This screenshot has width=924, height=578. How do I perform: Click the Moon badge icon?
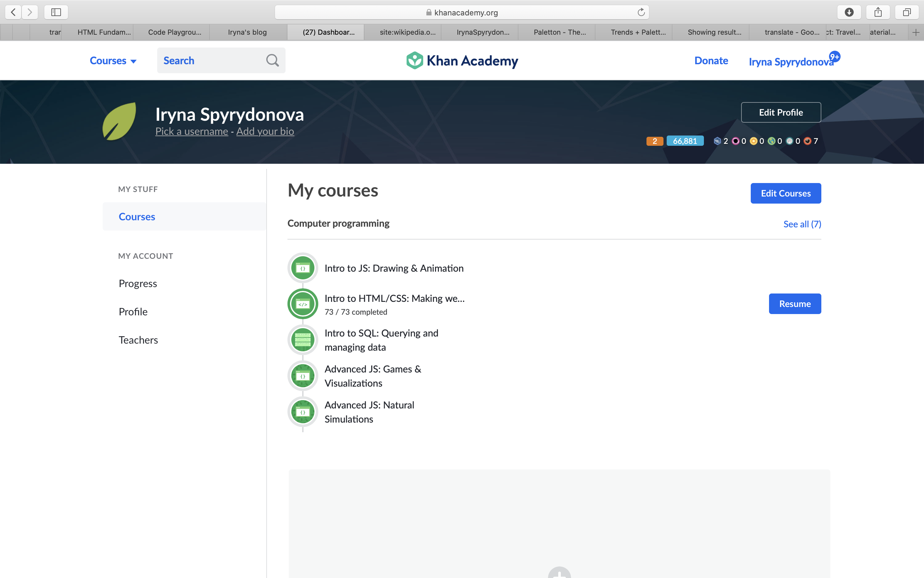point(790,141)
